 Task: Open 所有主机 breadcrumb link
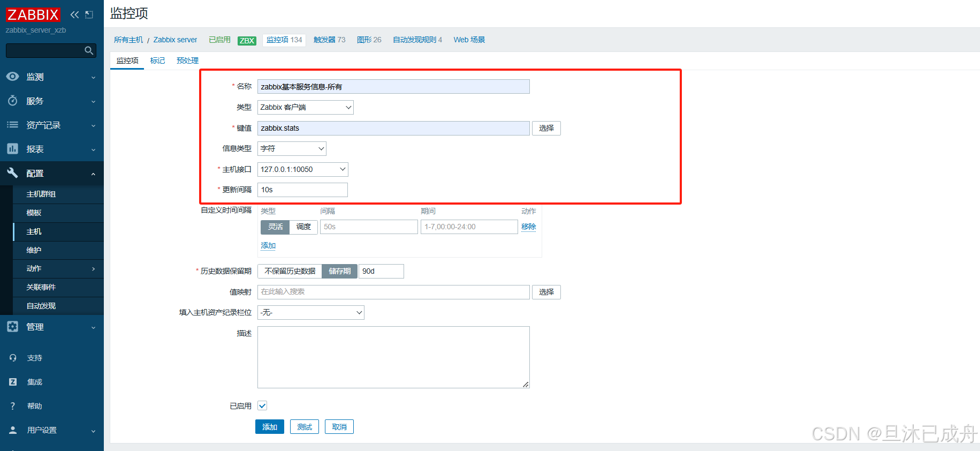[x=128, y=40]
